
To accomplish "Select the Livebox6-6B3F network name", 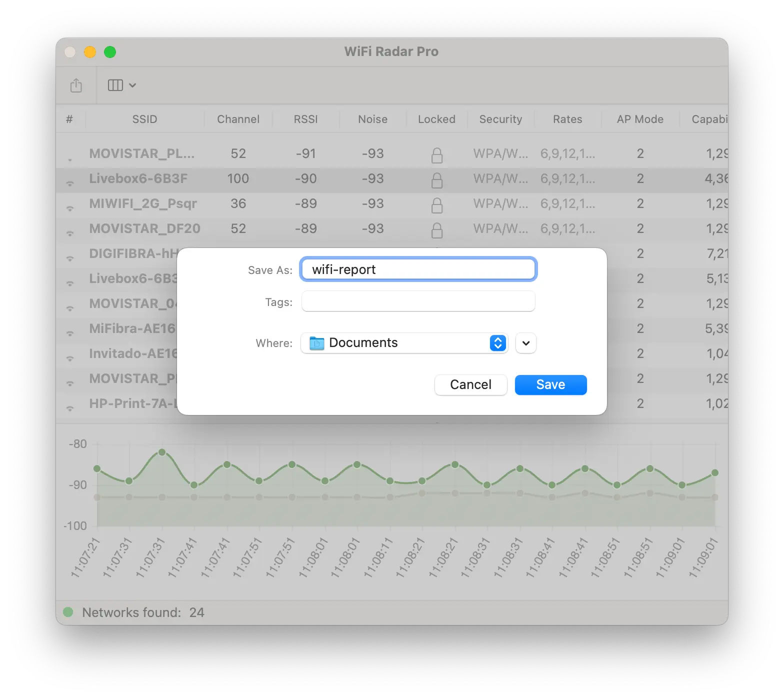I will [138, 178].
